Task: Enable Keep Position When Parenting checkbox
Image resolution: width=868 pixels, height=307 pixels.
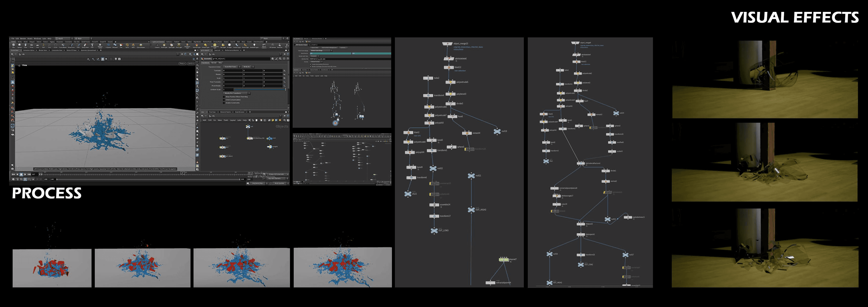Action: (224, 97)
